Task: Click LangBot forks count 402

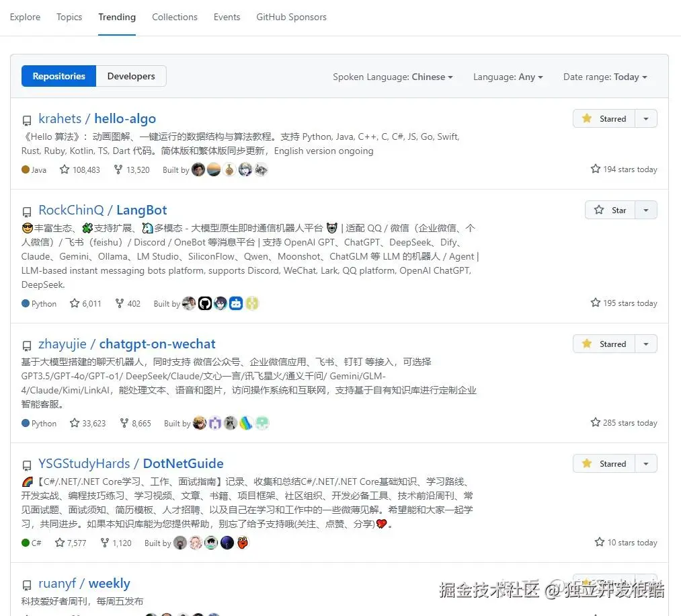Action: tap(128, 304)
